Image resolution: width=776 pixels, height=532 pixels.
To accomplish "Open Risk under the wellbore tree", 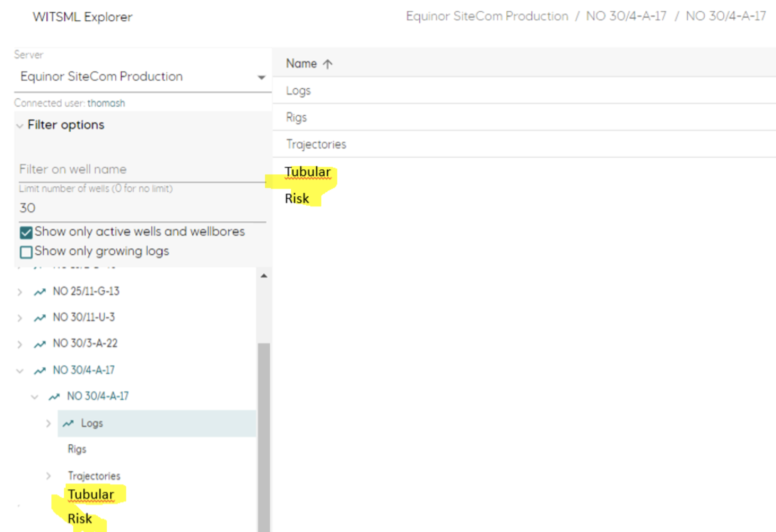I will point(79,518).
